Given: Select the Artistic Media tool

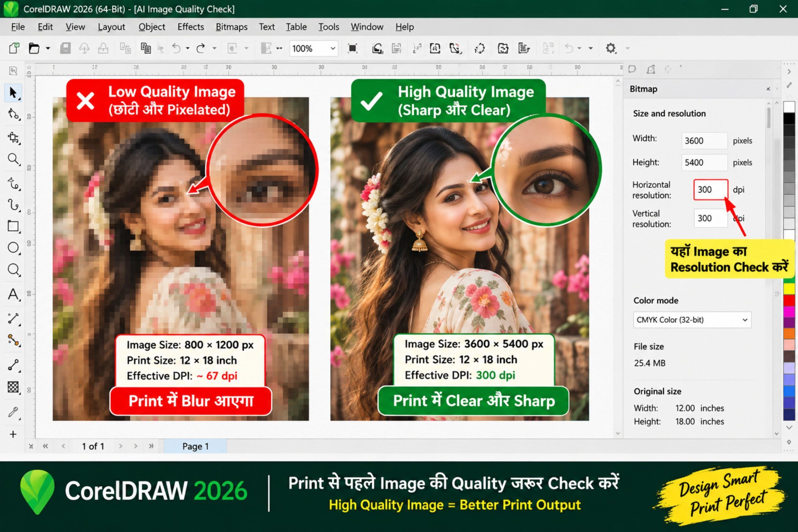Looking at the screenshot, I should (13, 205).
